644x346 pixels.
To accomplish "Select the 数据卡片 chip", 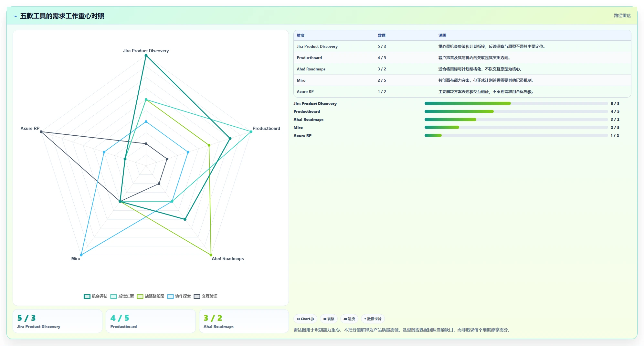I will [x=373, y=319].
